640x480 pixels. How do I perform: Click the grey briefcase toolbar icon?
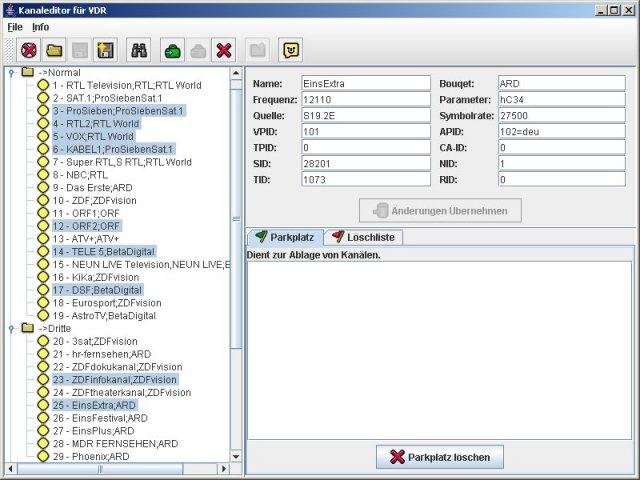[198, 51]
